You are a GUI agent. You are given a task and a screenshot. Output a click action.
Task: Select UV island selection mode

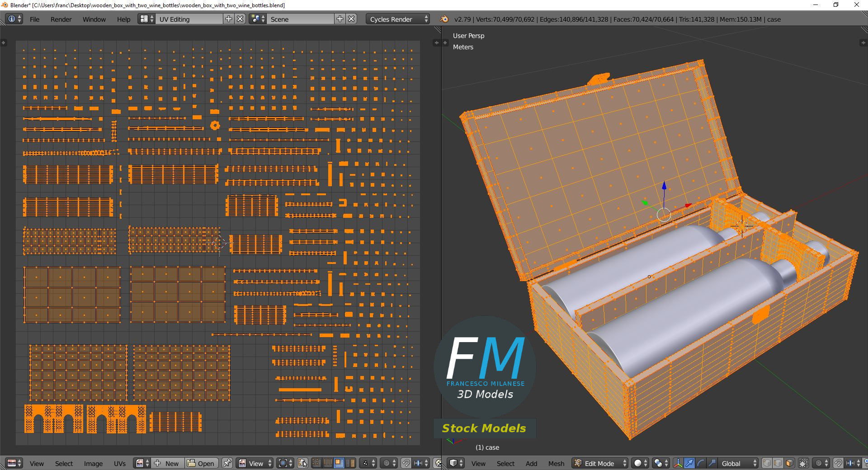click(350, 463)
